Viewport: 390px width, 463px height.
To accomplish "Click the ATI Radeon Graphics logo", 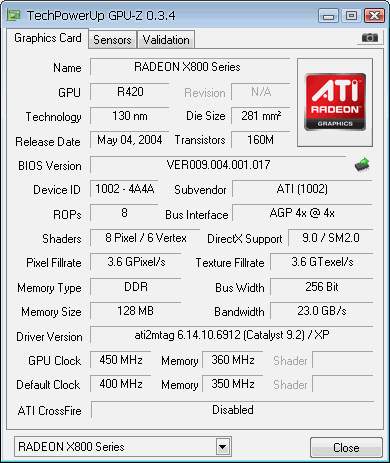I will 335,102.
